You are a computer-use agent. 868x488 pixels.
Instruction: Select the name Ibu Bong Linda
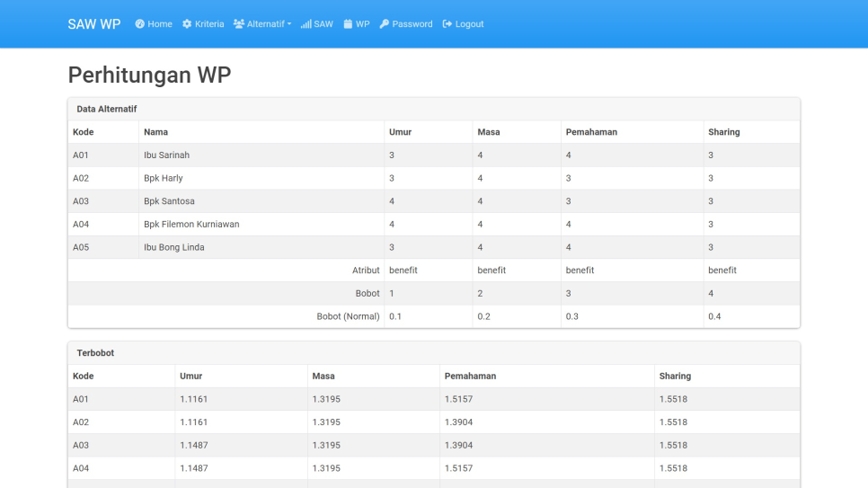[173, 247]
